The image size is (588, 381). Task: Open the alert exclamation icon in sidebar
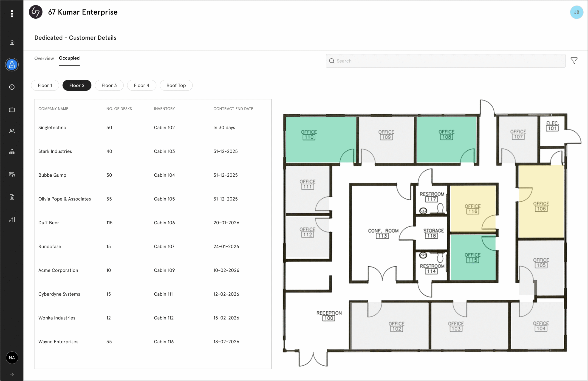coord(12,87)
